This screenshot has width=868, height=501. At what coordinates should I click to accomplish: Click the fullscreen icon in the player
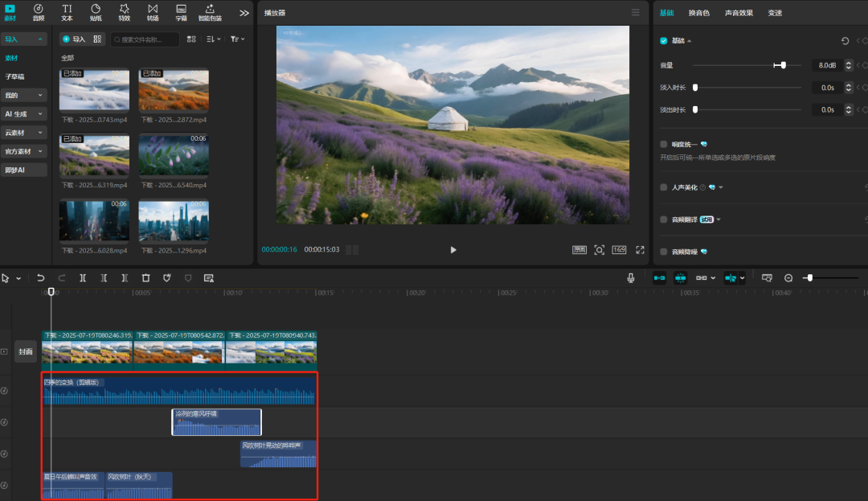(641, 250)
